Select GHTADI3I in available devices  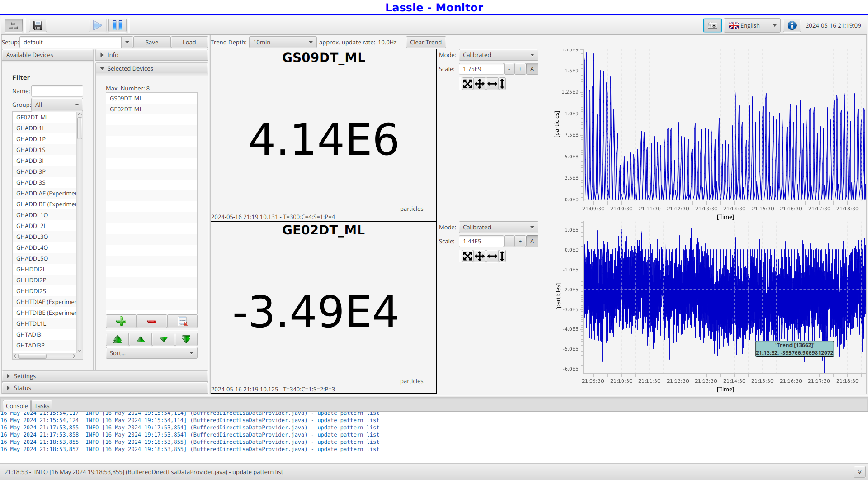coord(45,334)
